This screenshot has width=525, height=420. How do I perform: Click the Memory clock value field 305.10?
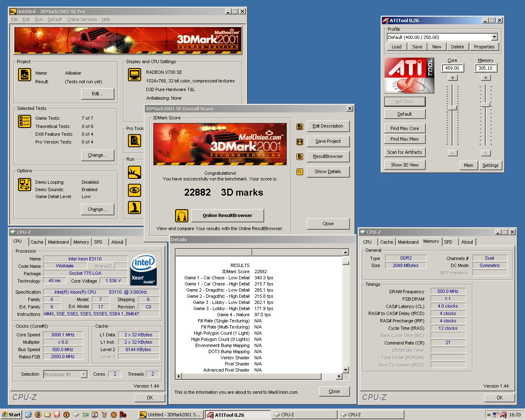[486, 68]
